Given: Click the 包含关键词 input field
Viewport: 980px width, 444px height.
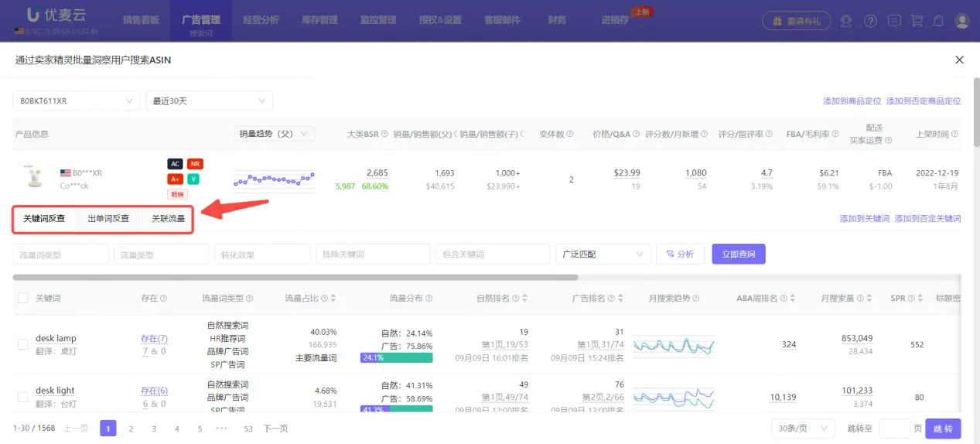Looking at the screenshot, I should [493, 254].
